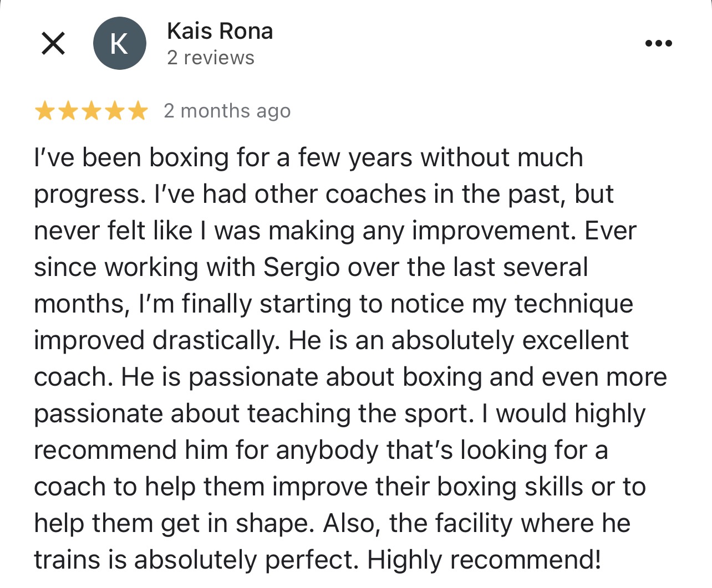Open reviewer profile via "Kais Rona" name
This screenshot has height=588, width=712.
pos(220,32)
